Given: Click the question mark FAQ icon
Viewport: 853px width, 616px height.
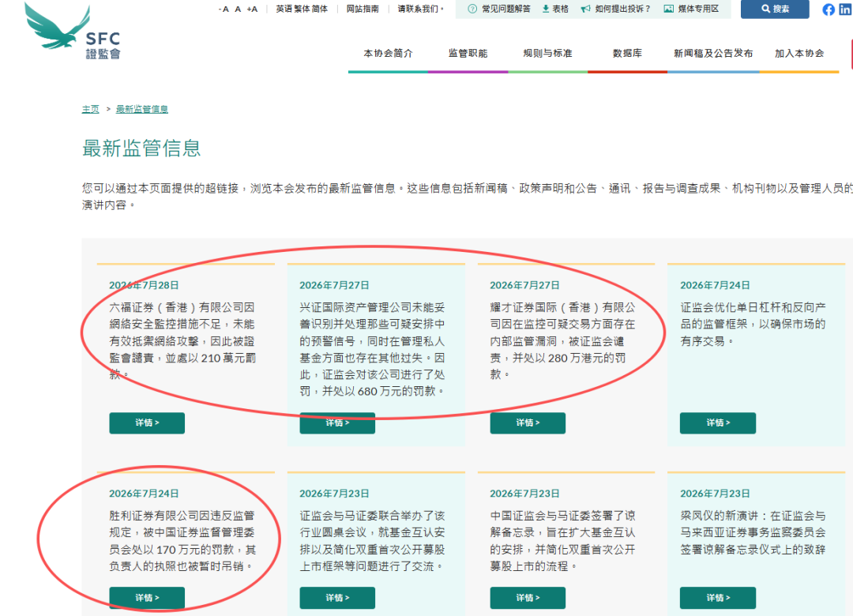Looking at the screenshot, I should [472, 9].
